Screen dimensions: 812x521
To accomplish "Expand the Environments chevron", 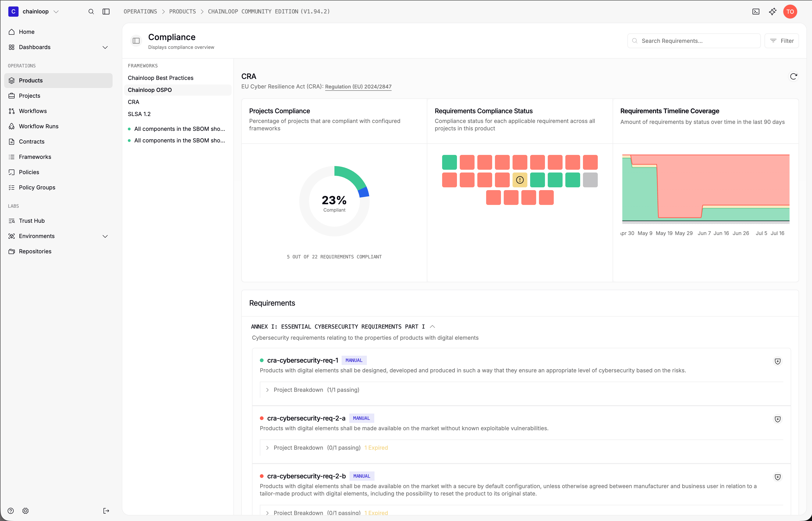I will 105,236.
